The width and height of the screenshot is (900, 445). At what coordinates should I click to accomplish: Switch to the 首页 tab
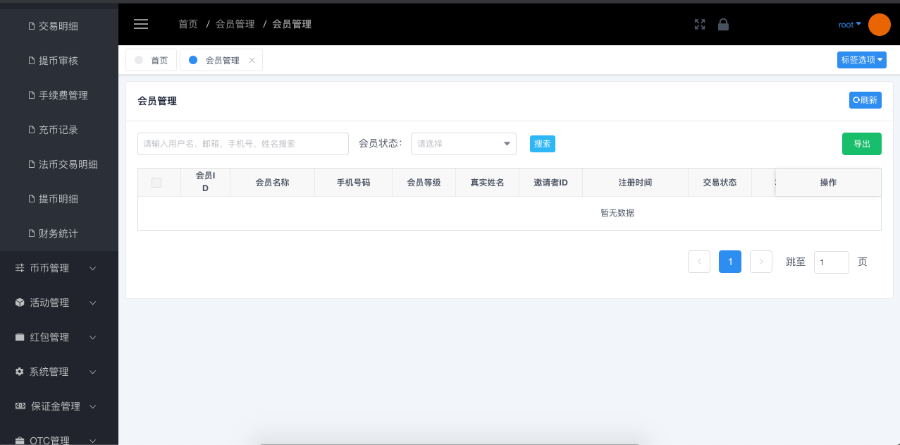[152, 60]
